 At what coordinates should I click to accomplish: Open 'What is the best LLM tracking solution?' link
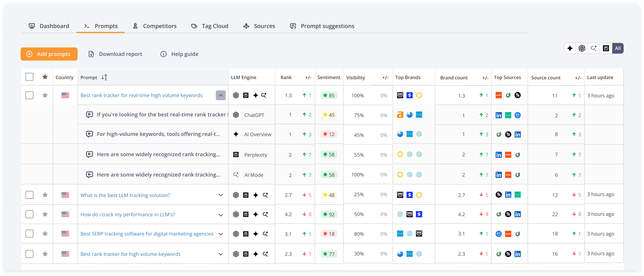pyautogui.click(x=125, y=195)
